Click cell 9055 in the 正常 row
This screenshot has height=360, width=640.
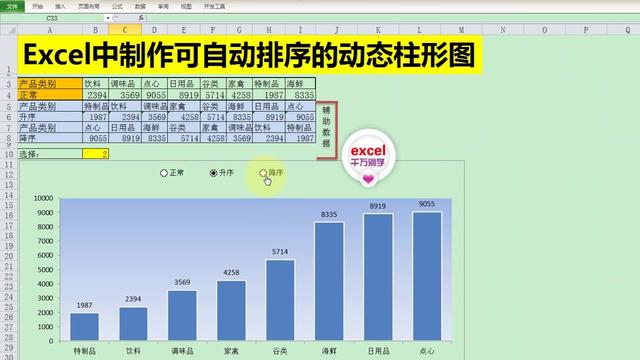point(154,95)
